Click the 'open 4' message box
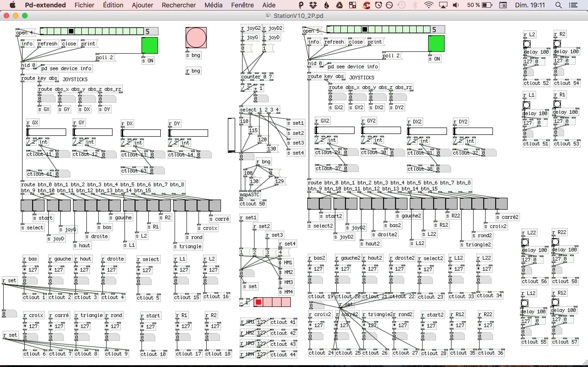Viewport: 588px width, 367px height. pos(24,33)
